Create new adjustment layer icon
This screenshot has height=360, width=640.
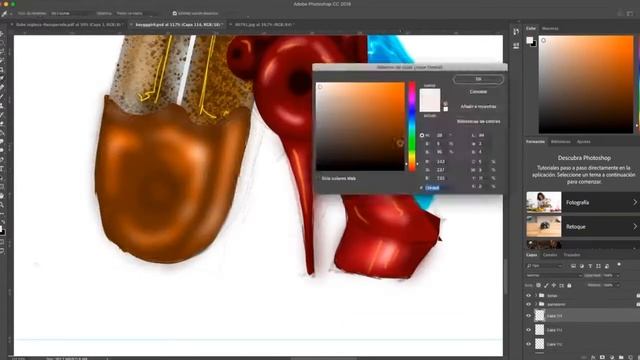coord(612,357)
